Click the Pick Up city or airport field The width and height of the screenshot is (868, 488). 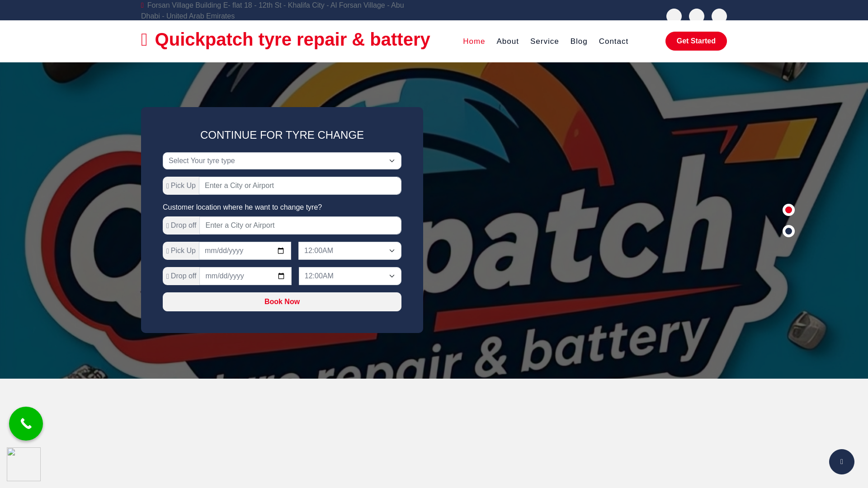click(300, 186)
